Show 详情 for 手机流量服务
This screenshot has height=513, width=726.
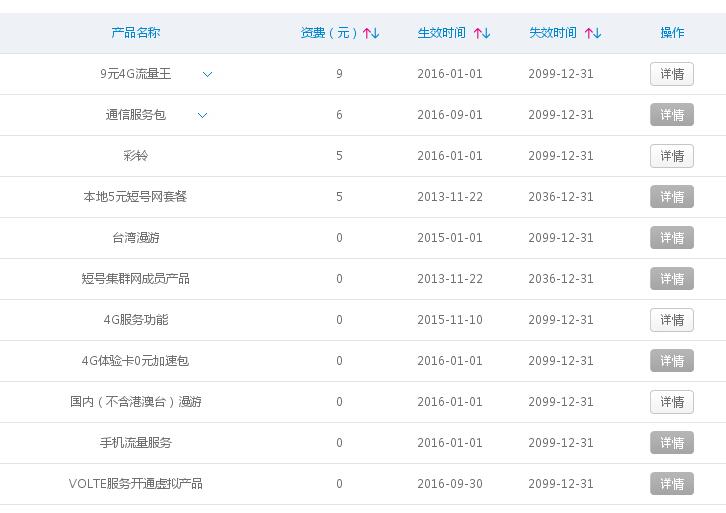tap(671, 443)
